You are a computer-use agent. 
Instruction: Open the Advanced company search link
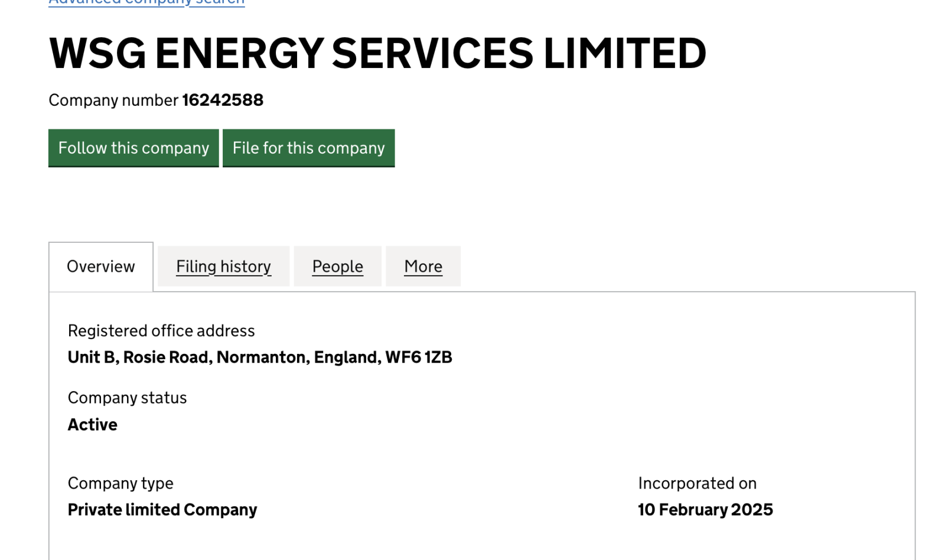pos(146,2)
